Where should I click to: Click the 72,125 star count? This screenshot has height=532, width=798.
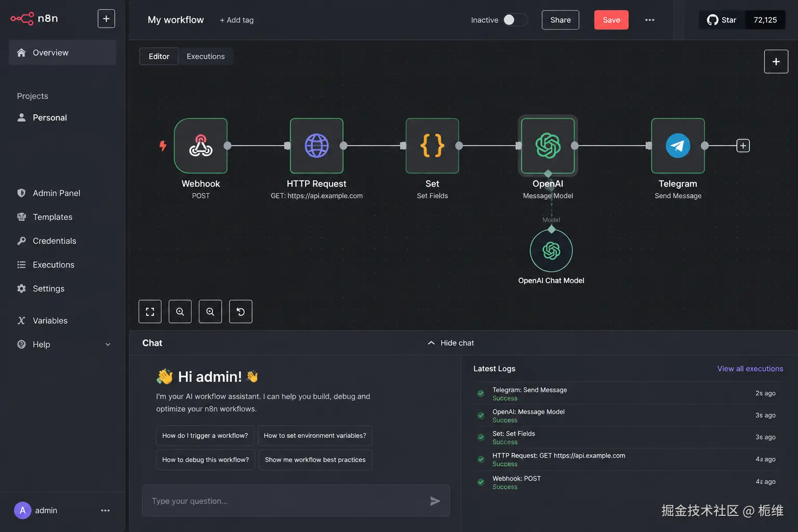(765, 20)
